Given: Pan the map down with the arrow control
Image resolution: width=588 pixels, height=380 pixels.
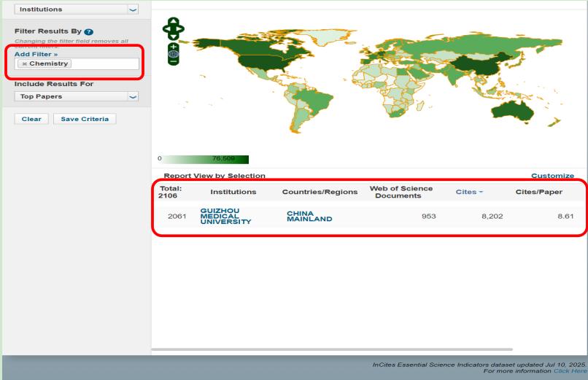Looking at the screenshot, I should click(x=173, y=36).
